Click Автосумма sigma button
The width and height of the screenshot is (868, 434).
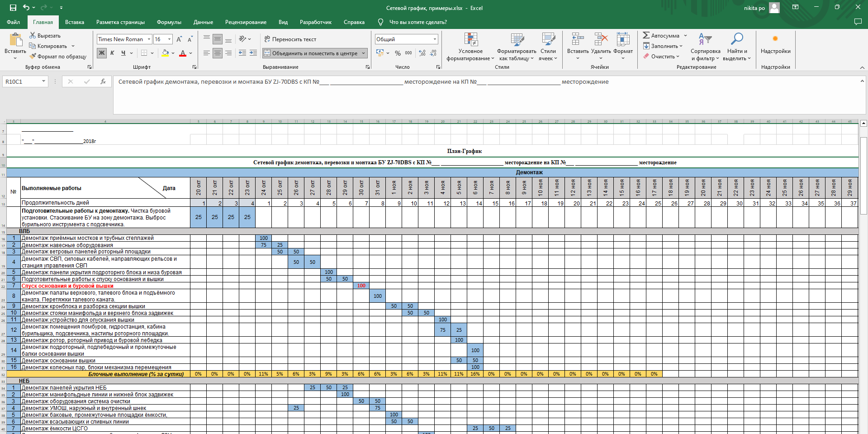coord(661,36)
